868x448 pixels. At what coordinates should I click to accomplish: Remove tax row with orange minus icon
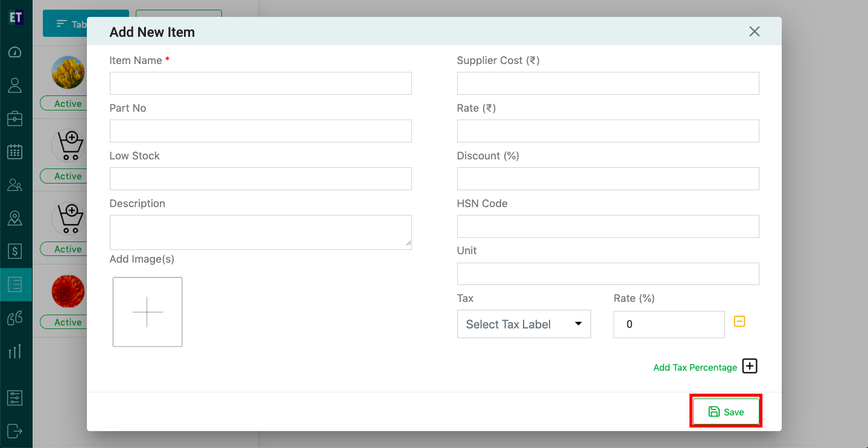coord(740,321)
